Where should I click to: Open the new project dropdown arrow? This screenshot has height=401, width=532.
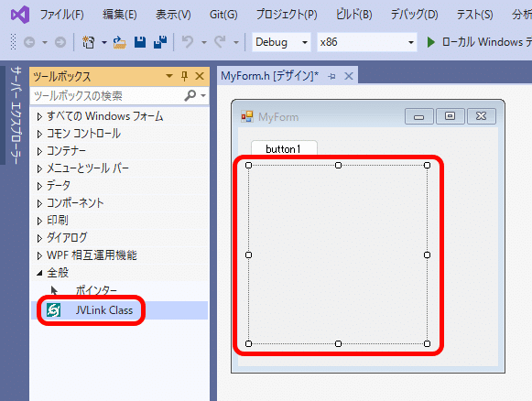(104, 43)
